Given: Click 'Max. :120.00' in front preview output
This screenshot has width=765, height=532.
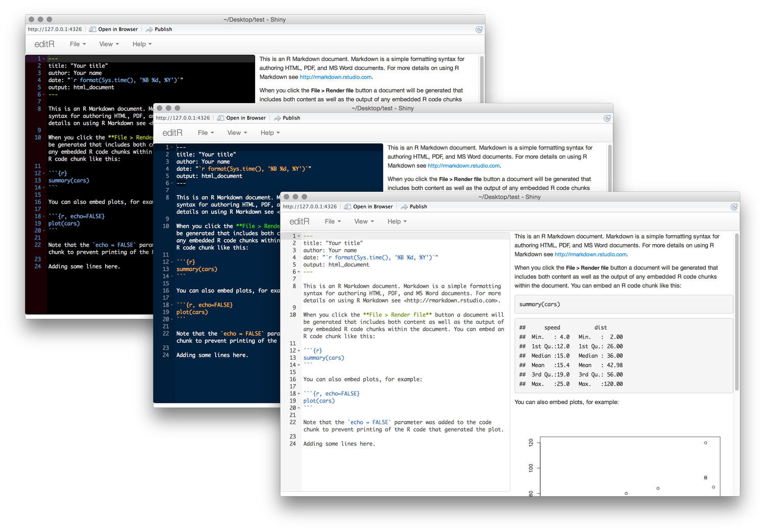Looking at the screenshot, I should [x=600, y=384].
